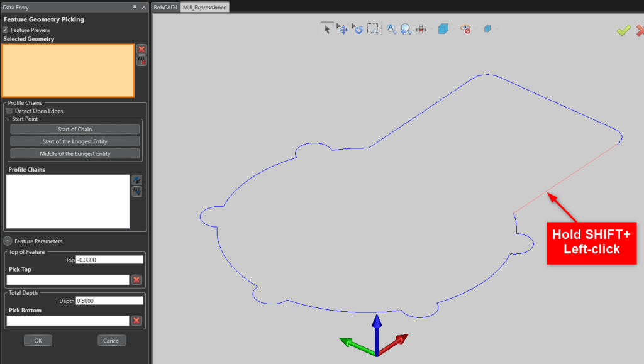Cancel with the red X icon

pos(640,30)
